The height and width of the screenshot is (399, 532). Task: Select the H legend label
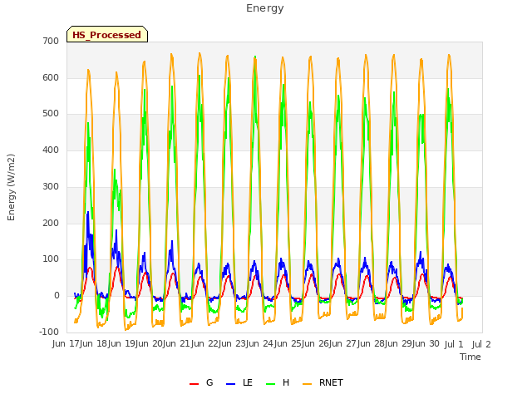click(x=286, y=382)
